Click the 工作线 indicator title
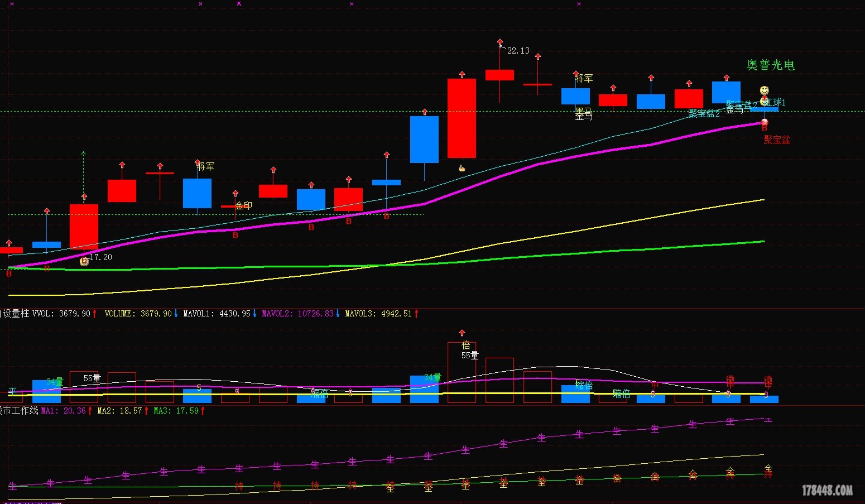Viewport: 865px width, 504px height. (25, 411)
